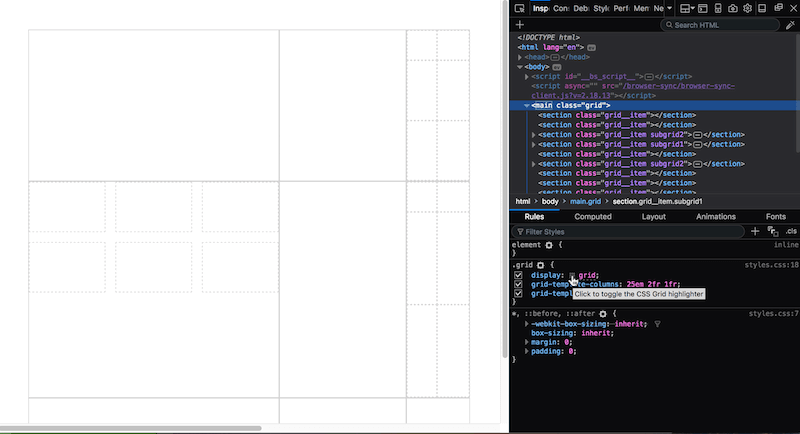Click the page's horizontal scrollbar
This screenshot has height=434, width=800.
click(x=130, y=428)
